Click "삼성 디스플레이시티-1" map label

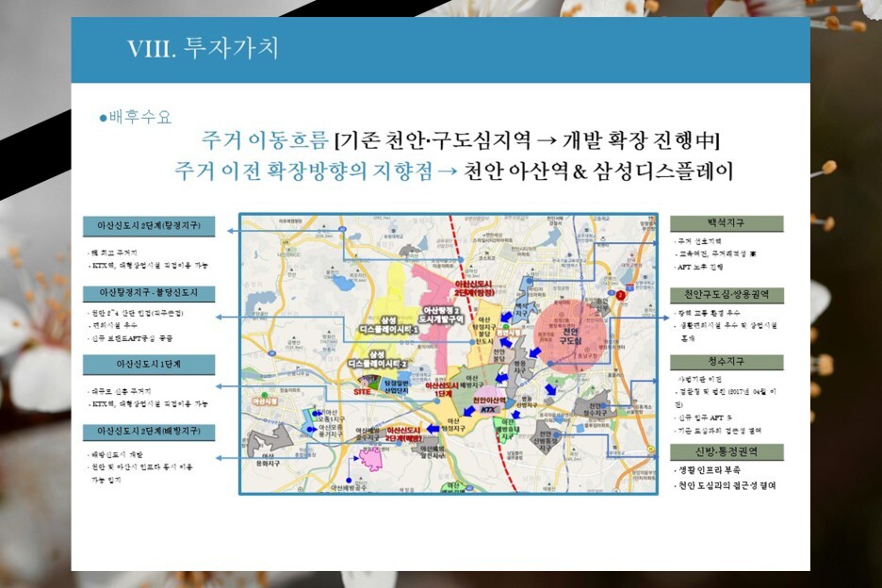(x=388, y=325)
